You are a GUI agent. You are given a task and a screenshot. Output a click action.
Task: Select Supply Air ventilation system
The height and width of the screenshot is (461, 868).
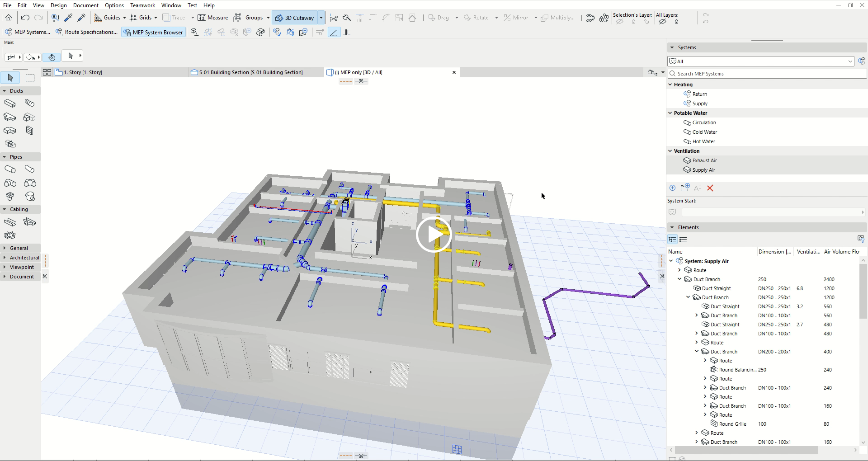(703, 170)
